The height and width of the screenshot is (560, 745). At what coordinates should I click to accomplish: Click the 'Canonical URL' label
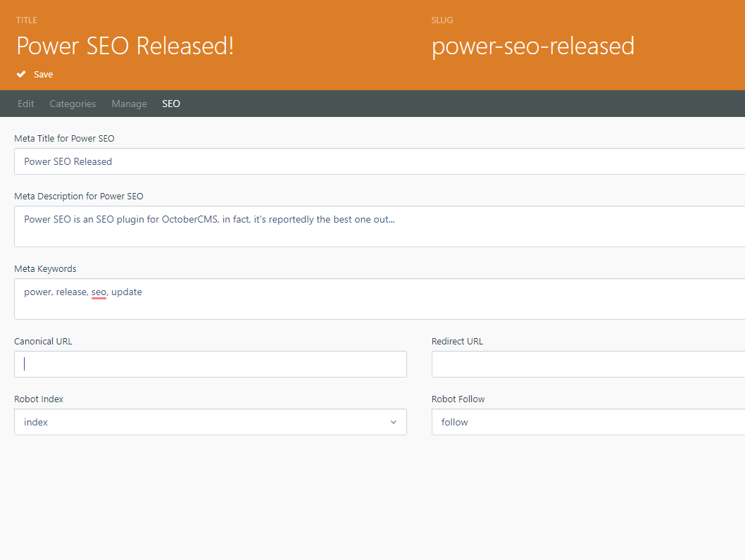click(x=43, y=342)
